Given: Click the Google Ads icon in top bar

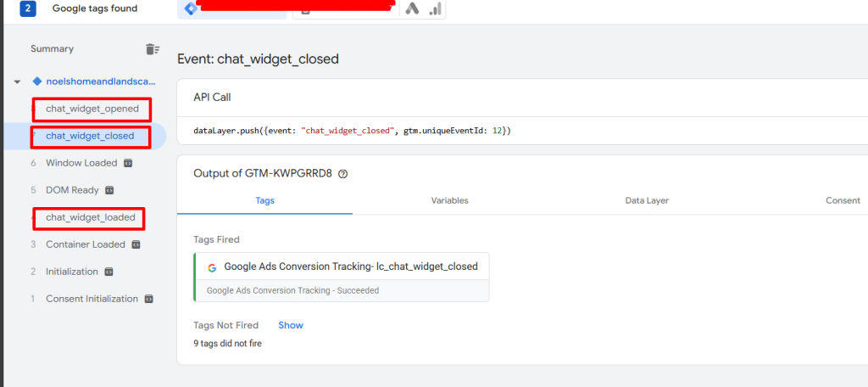Looking at the screenshot, I should (x=411, y=8).
